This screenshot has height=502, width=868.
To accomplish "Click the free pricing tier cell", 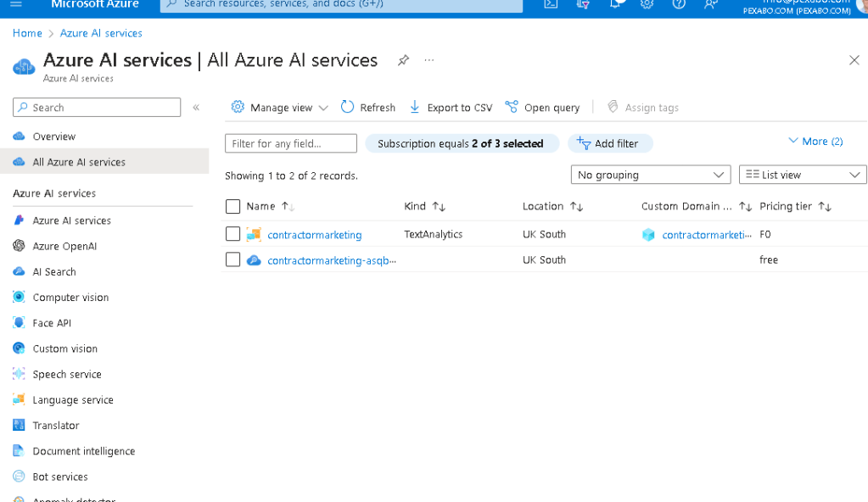I will click(769, 259).
